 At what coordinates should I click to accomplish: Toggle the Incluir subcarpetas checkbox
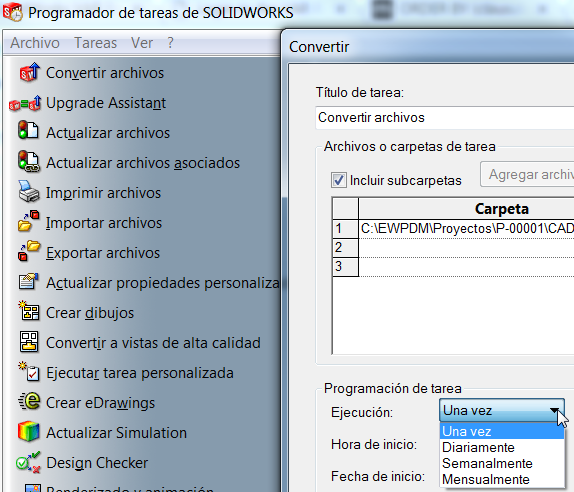(x=339, y=180)
